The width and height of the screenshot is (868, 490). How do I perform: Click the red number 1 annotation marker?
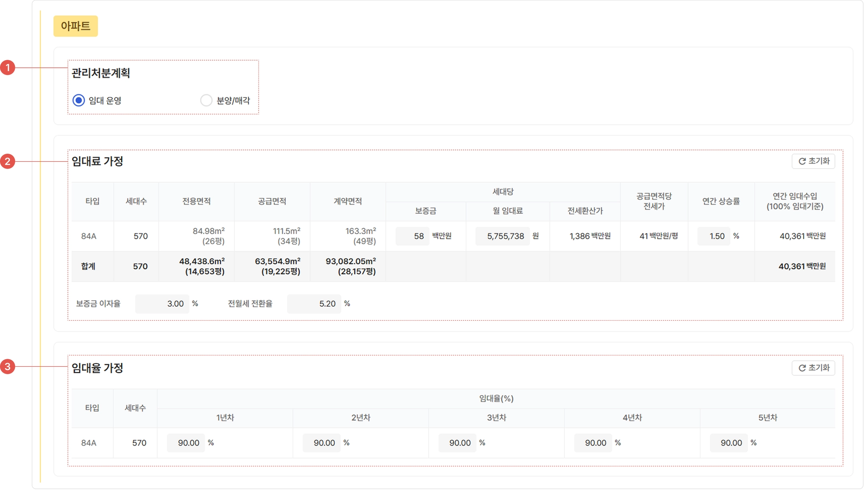[8, 67]
